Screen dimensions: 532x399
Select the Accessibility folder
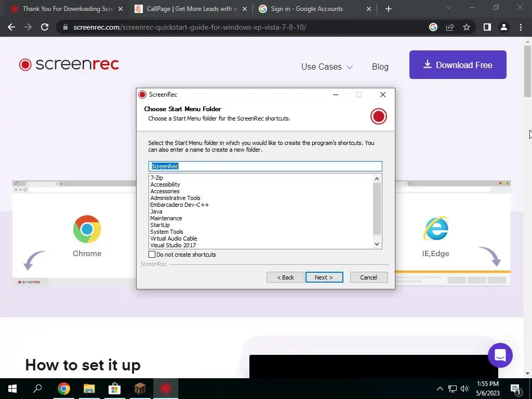tap(165, 184)
